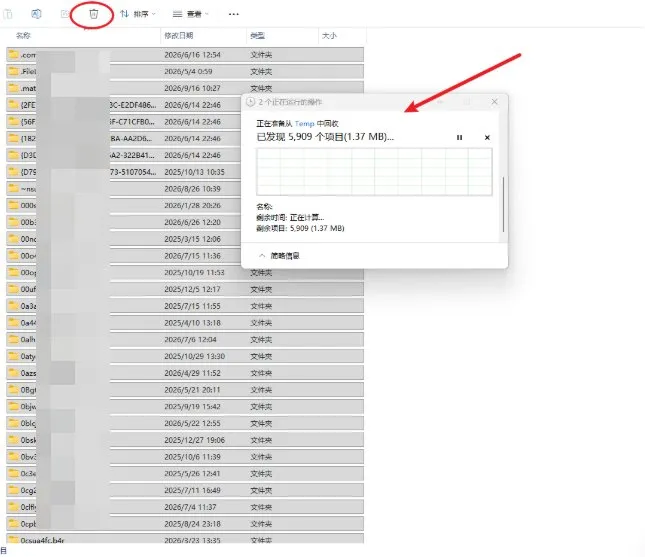Viewport: 645px width, 557px height.
Task: Select the 0Bgt folder icon
Action: [x=14, y=390]
